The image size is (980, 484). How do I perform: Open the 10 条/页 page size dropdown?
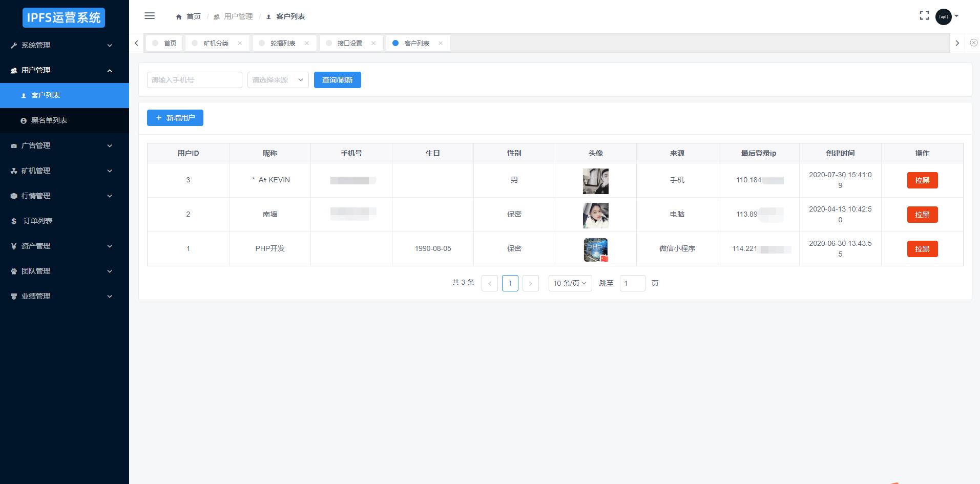pos(570,283)
